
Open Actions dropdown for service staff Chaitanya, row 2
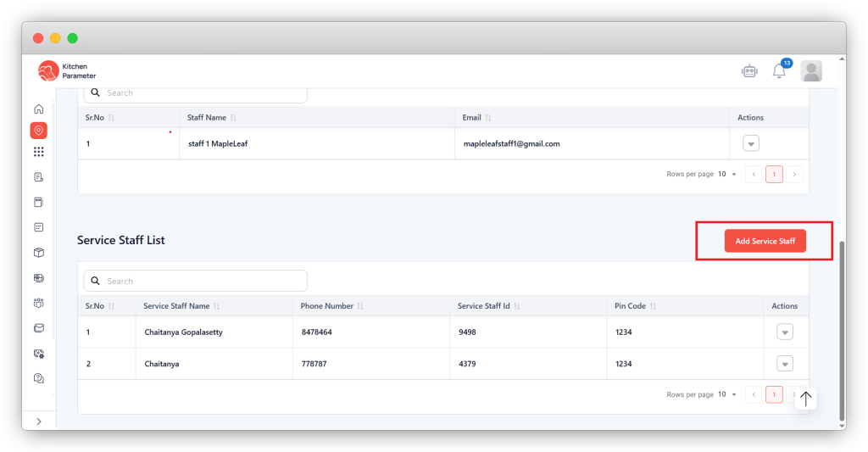pyautogui.click(x=785, y=364)
